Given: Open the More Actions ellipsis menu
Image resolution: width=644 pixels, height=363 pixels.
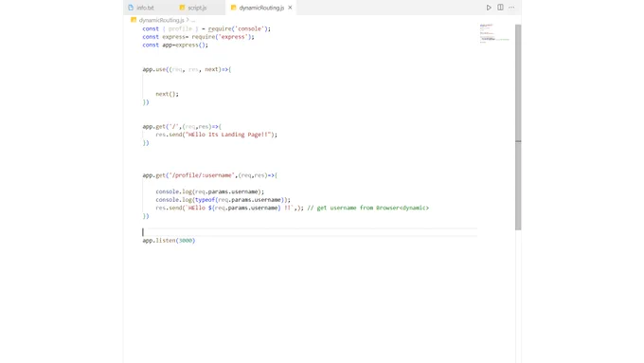Looking at the screenshot, I should pyautogui.click(x=511, y=8).
